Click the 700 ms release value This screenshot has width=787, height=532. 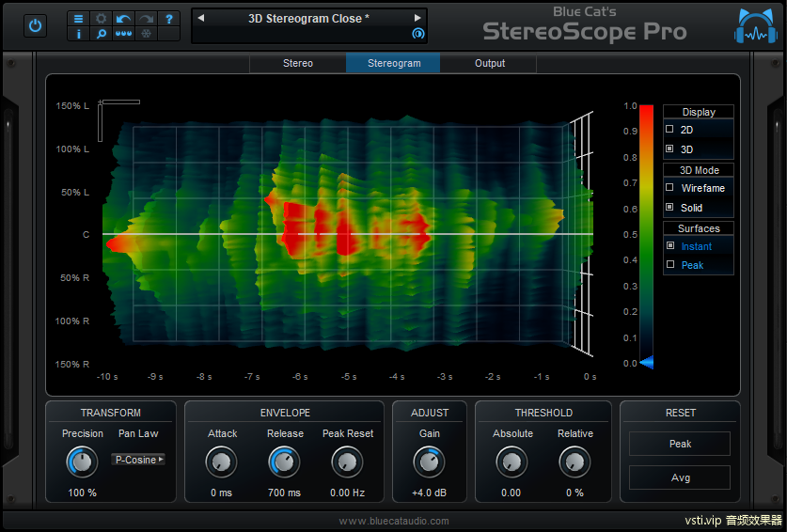(284, 493)
